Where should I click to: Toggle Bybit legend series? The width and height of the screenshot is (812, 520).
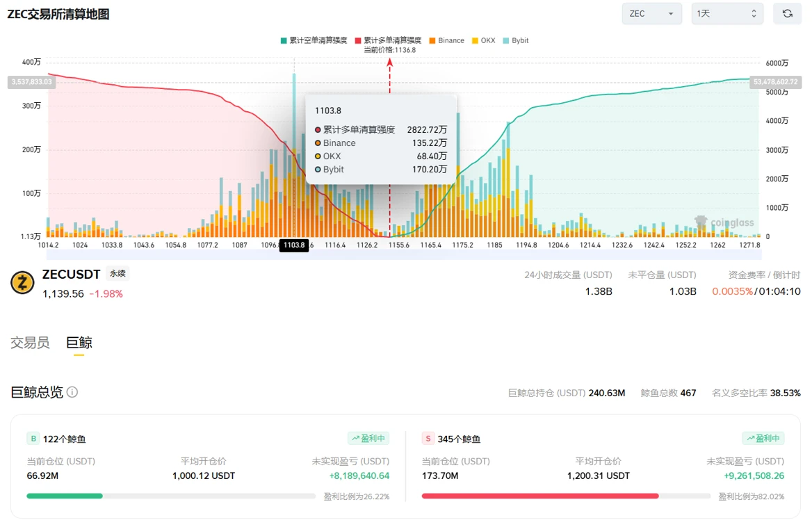[516, 40]
